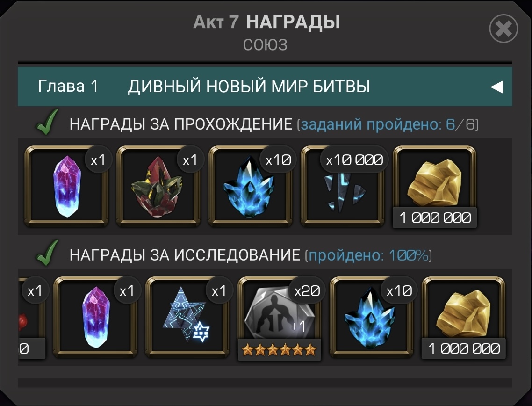Tap the x10 000 shards reward
532x406 pixels.
(343, 186)
